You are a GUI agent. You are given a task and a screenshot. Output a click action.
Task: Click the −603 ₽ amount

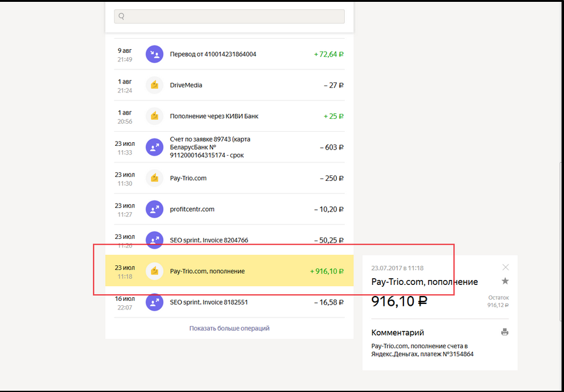tap(332, 147)
